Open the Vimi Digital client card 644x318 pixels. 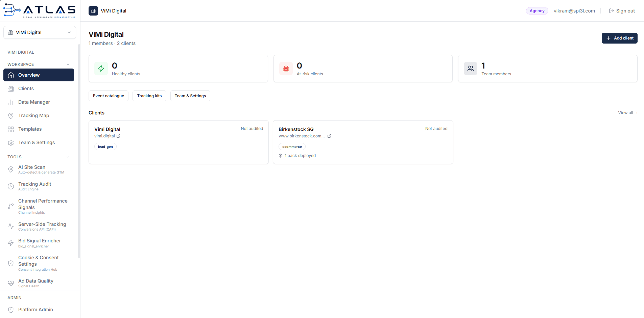coord(178,142)
